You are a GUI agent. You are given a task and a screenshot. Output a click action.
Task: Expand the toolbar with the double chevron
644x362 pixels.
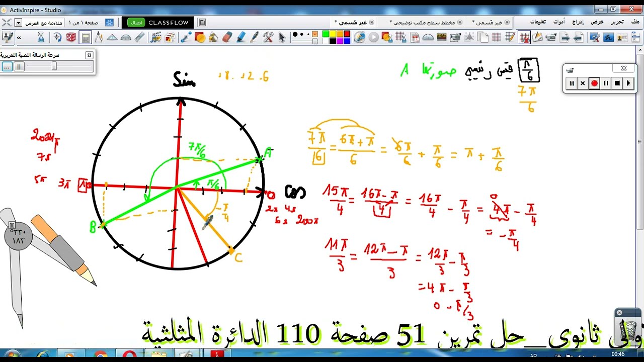[19, 38]
